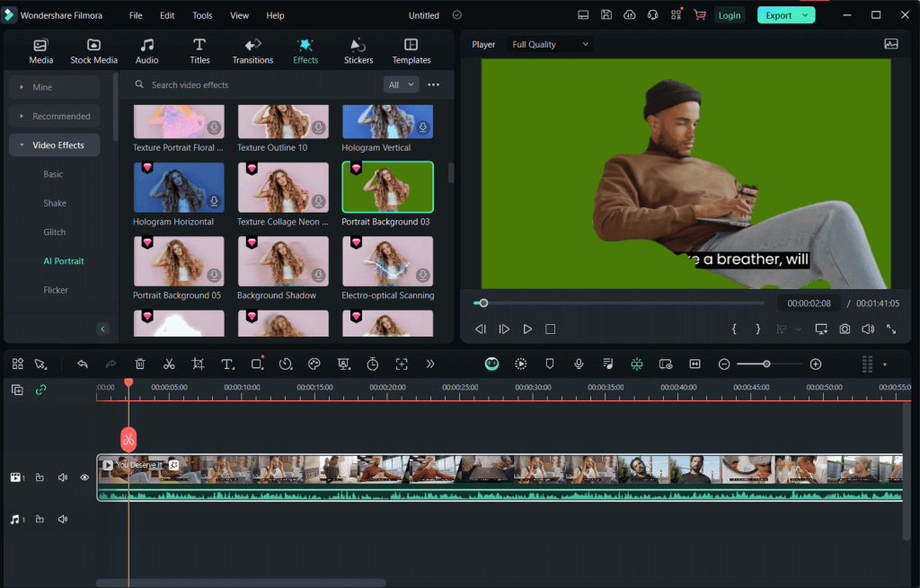Open the Templates tab

411,51
